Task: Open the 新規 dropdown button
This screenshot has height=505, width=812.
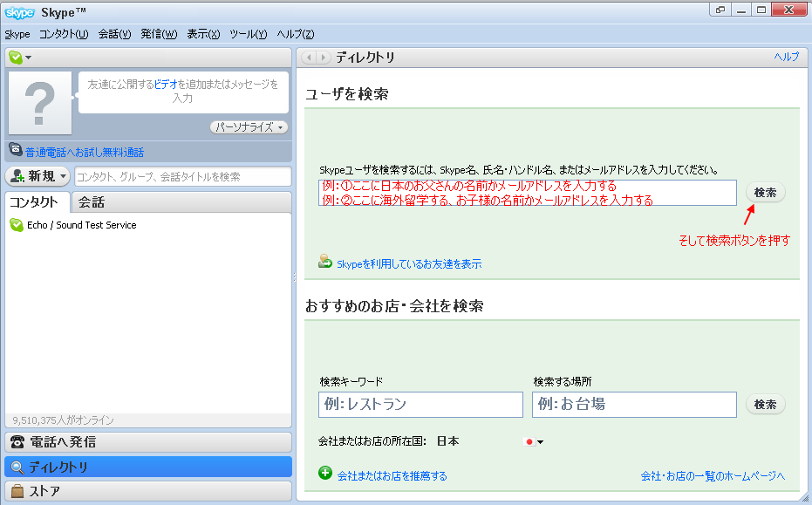Action: (x=38, y=176)
